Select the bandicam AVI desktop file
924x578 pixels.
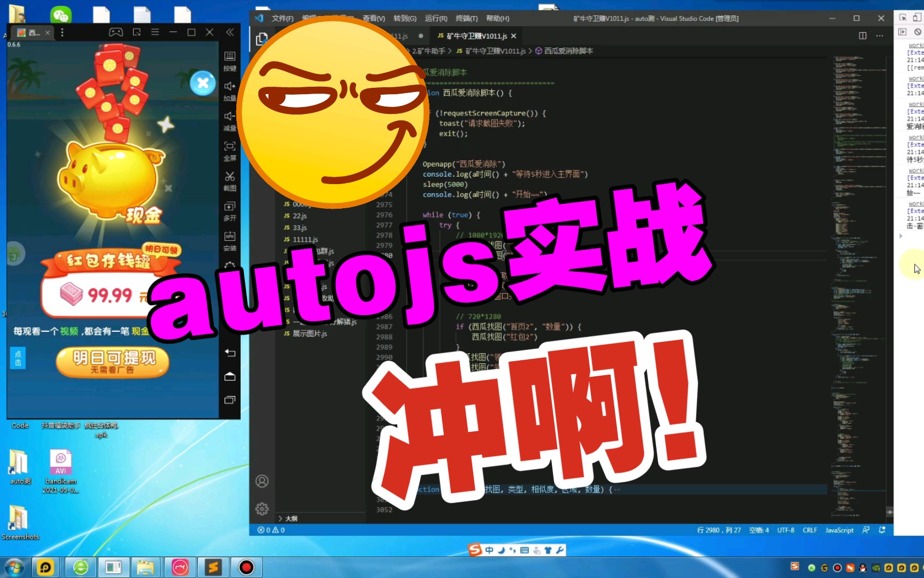coord(60,471)
